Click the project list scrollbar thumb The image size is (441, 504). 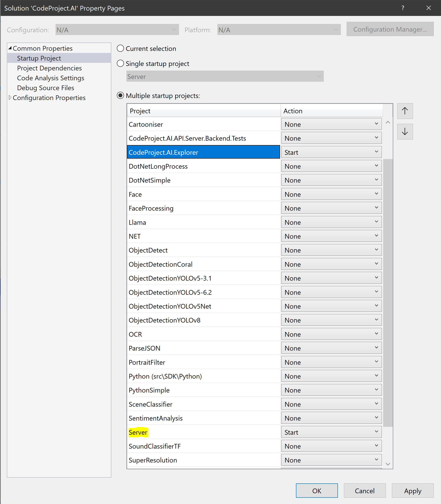pos(388,293)
